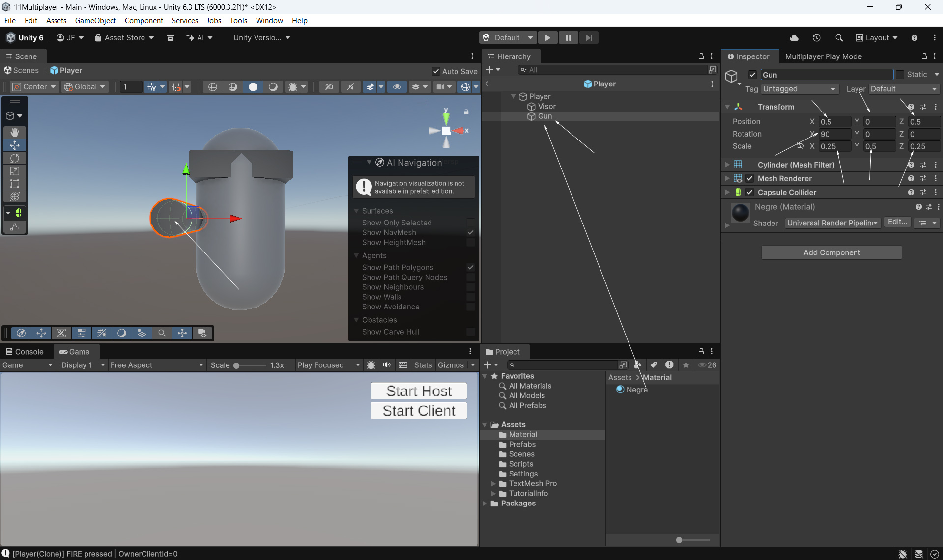Toggle the Static checkbox for Gun
The image size is (943, 560).
[900, 75]
